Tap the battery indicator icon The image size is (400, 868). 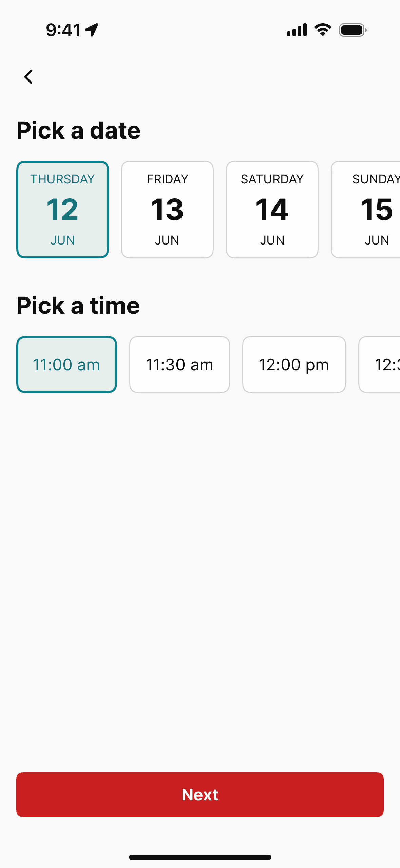pyautogui.click(x=353, y=30)
